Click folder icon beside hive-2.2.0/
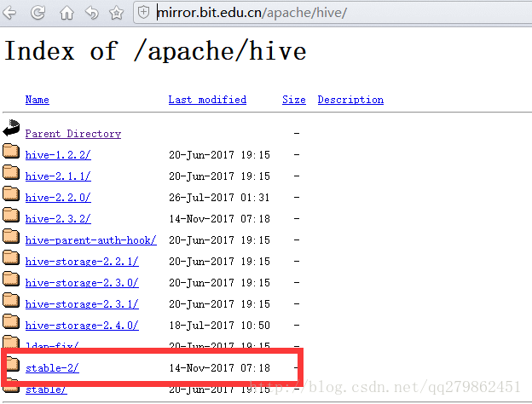Screen dimensions: 532x404 (11, 193)
